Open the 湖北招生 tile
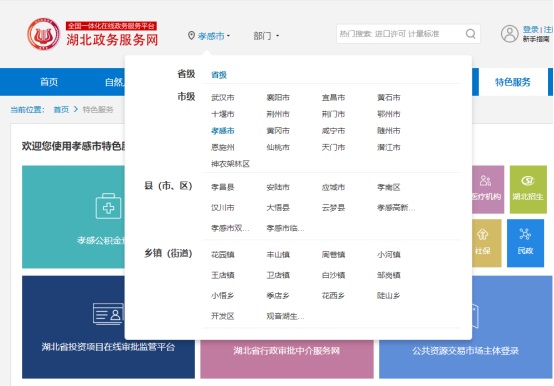554x386 pixels. coord(528,190)
